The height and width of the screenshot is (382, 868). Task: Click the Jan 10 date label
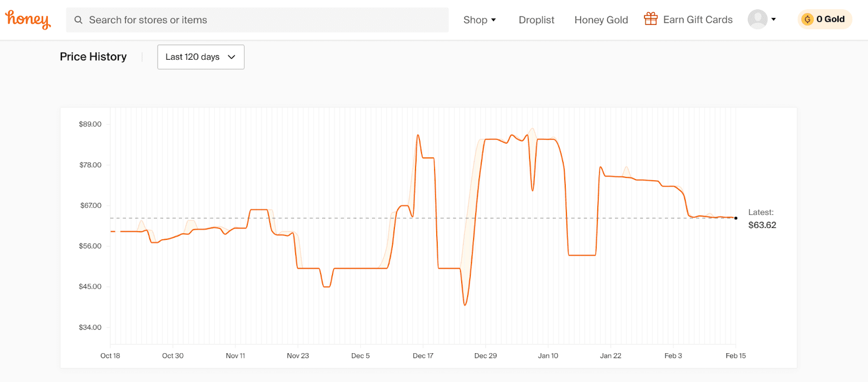click(548, 356)
